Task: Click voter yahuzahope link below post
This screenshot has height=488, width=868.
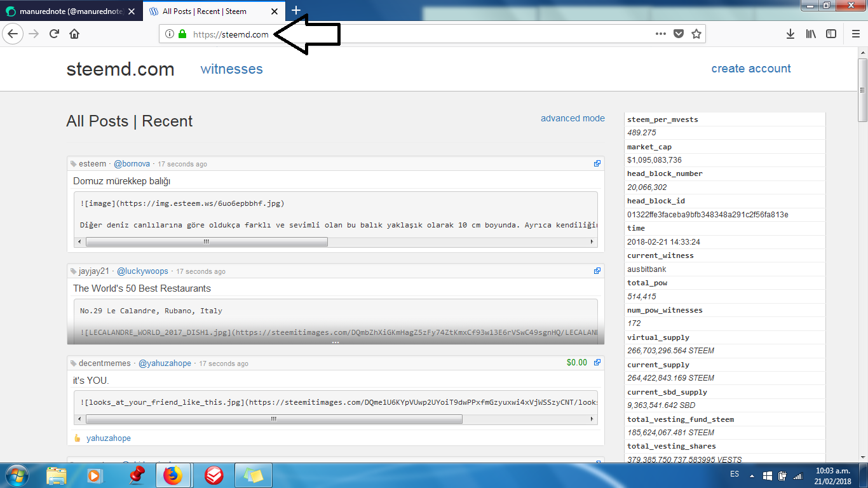Action: tap(109, 438)
